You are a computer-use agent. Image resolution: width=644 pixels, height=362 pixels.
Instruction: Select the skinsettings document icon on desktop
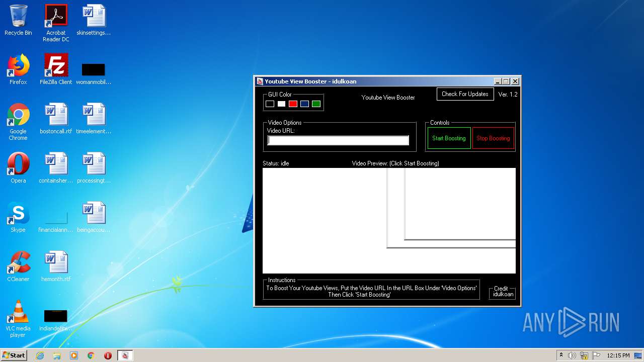point(94,20)
